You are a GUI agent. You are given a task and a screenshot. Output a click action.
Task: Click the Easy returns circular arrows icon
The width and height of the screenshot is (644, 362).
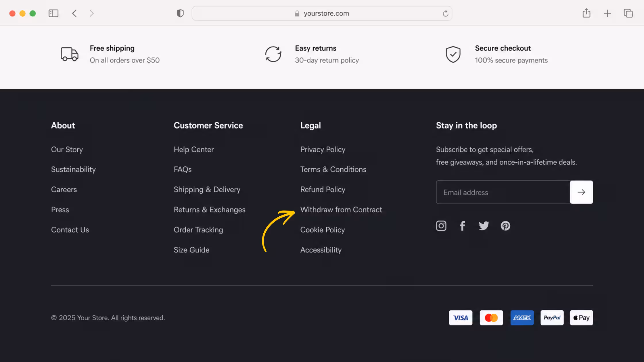[273, 54]
